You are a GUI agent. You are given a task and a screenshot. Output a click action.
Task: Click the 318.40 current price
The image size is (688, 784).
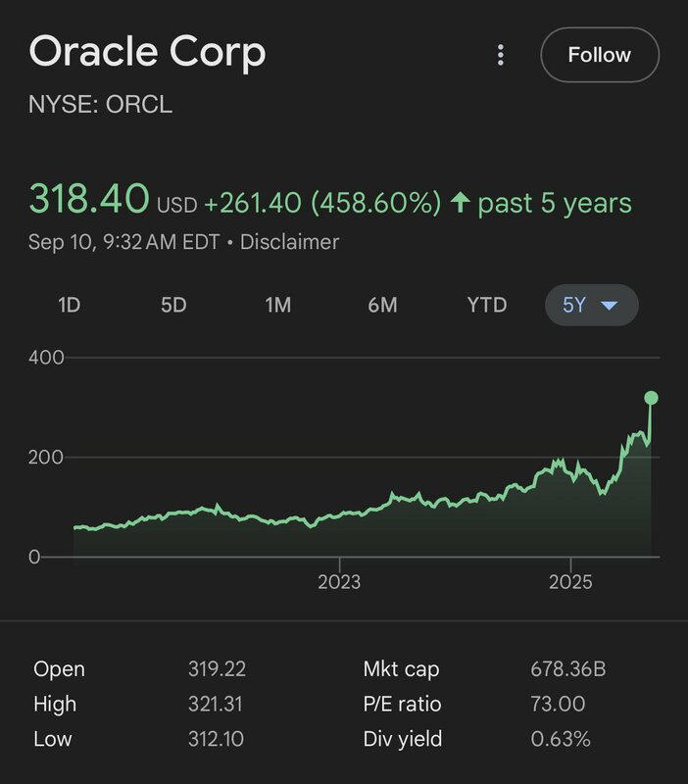(x=89, y=199)
